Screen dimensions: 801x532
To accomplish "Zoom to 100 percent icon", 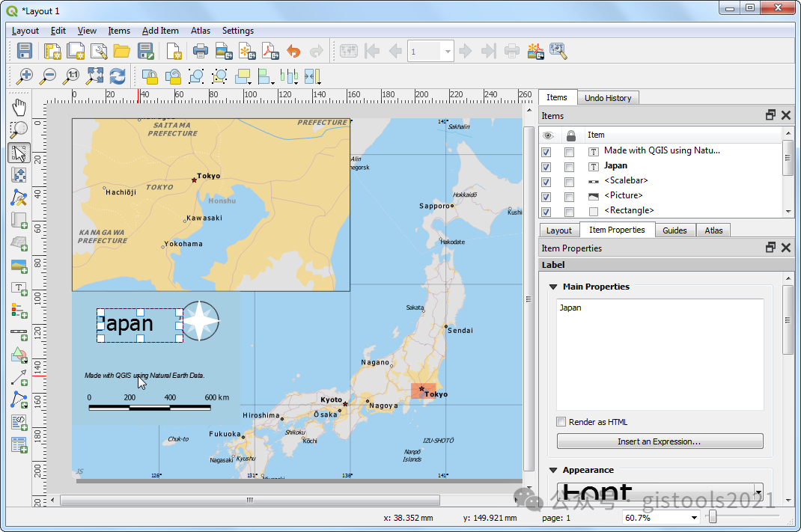I will click(x=71, y=76).
